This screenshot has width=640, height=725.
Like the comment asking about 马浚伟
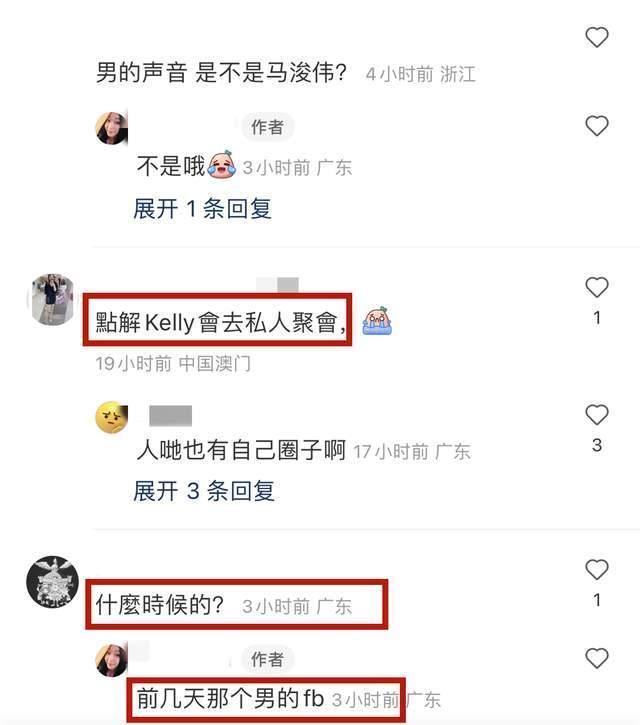pos(597,37)
